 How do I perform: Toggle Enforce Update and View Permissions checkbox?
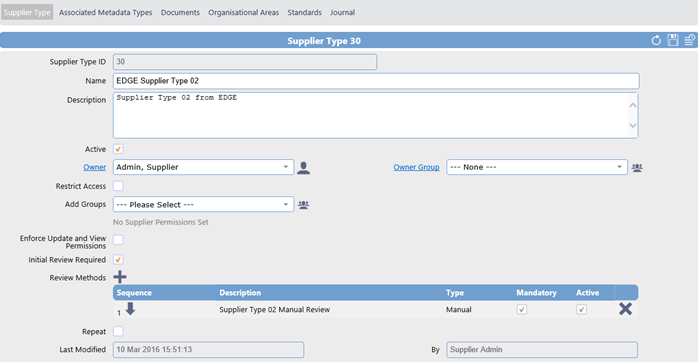coord(118,240)
